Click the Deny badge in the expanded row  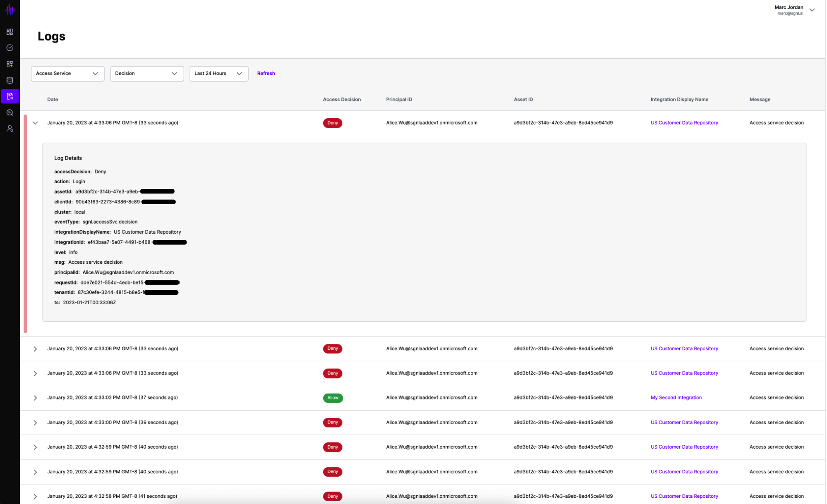(333, 123)
